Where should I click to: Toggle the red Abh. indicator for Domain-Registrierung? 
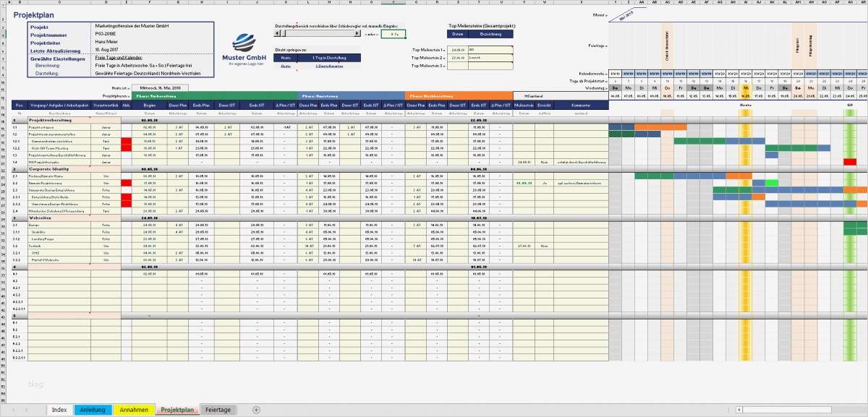click(x=126, y=183)
